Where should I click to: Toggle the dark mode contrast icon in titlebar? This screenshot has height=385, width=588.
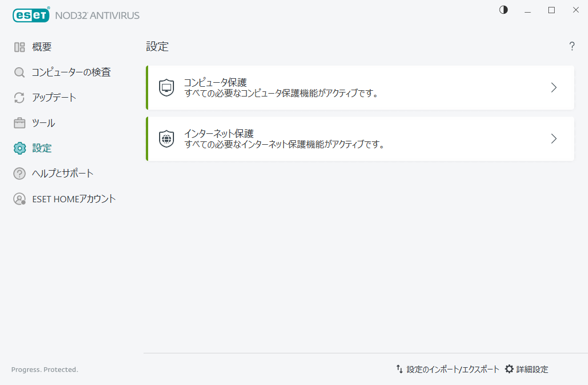503,10
